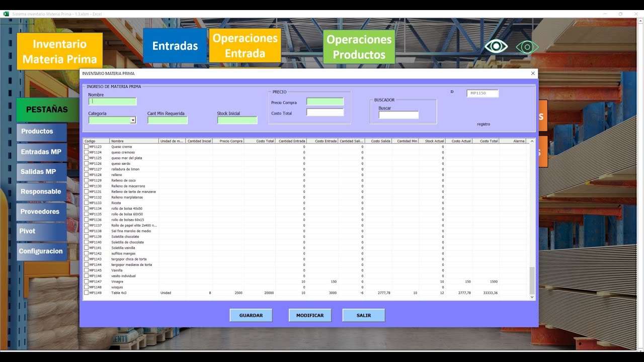Open the Pivot tab button

41,231
